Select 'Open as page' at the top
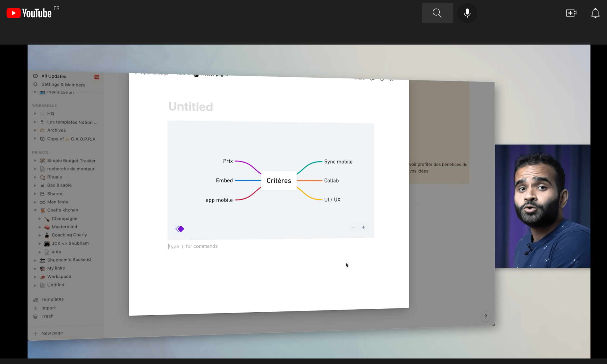Viewport: 607px width, 364px height. point(154,74)
